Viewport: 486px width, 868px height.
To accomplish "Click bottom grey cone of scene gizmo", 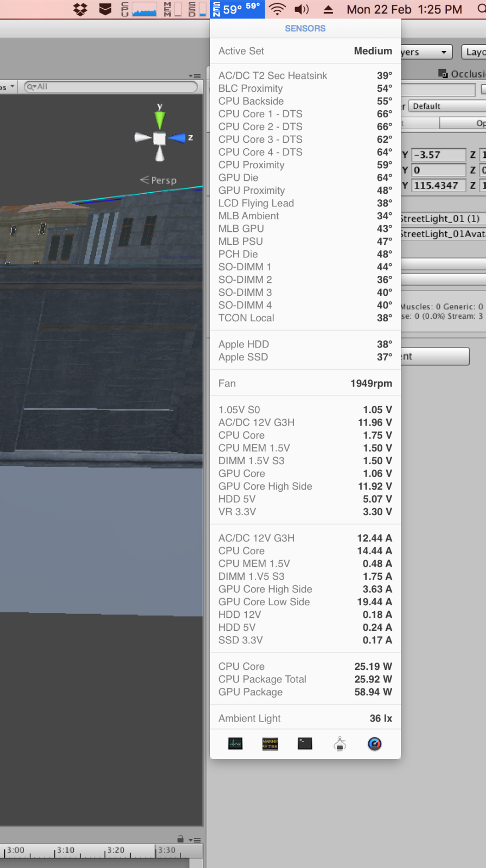I will tap(159, 154).
